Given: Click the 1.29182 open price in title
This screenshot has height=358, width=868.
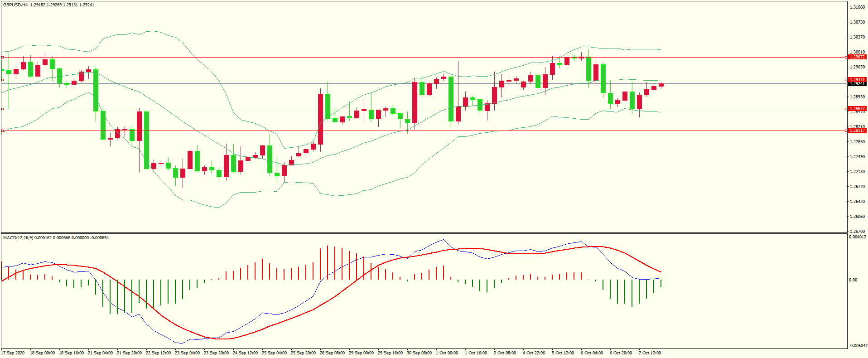Looking at the screenshot, I should (x=38, y=5).
